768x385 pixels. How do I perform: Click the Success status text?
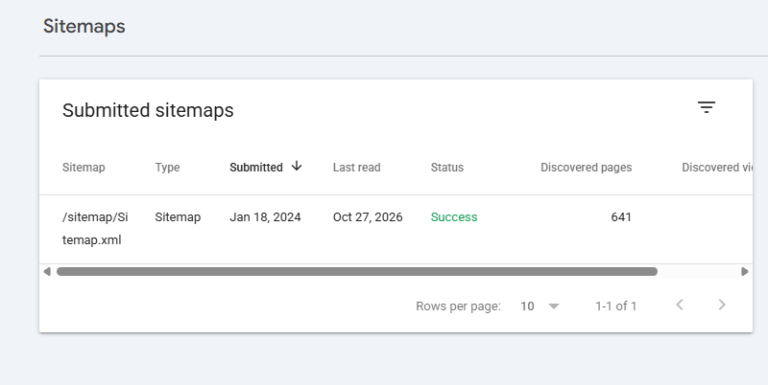tap(454, 217)
